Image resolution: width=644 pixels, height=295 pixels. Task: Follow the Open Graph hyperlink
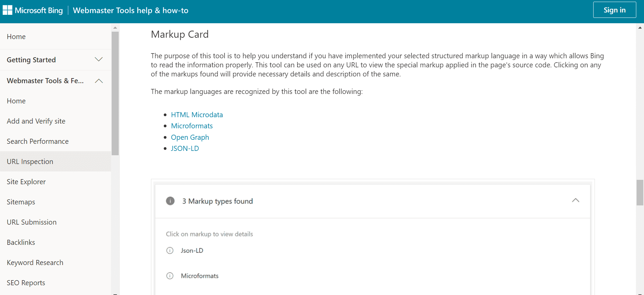tap(190, 137)
